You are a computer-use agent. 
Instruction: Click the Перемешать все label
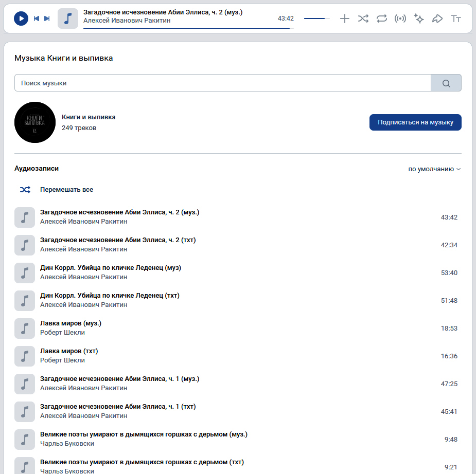tap(66, 190)
